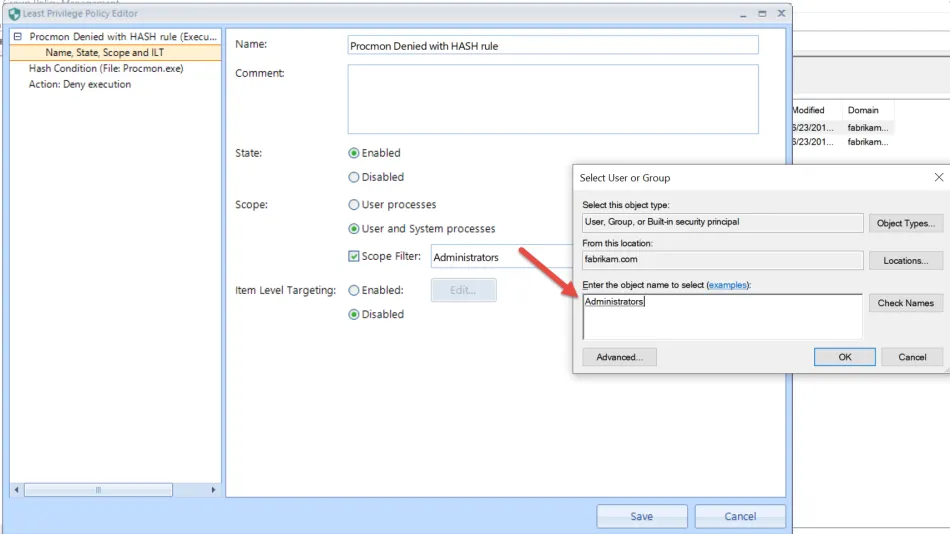Viewport: 950px width, 534px height.
Task: Click the Least Privilege Policy Editor shield icon
Action: pyautogui.click(x=14, y=13)
